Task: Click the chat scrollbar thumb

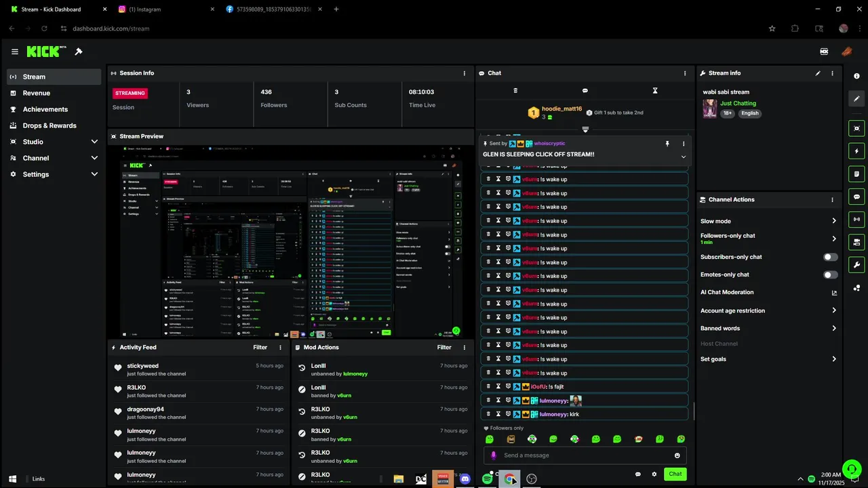Action: click(694, 411)
